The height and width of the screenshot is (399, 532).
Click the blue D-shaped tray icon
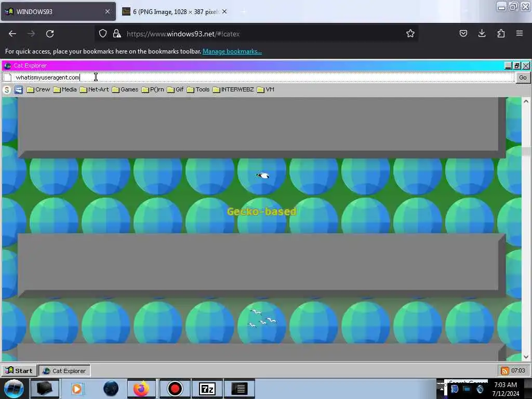(x=455, y=389)
